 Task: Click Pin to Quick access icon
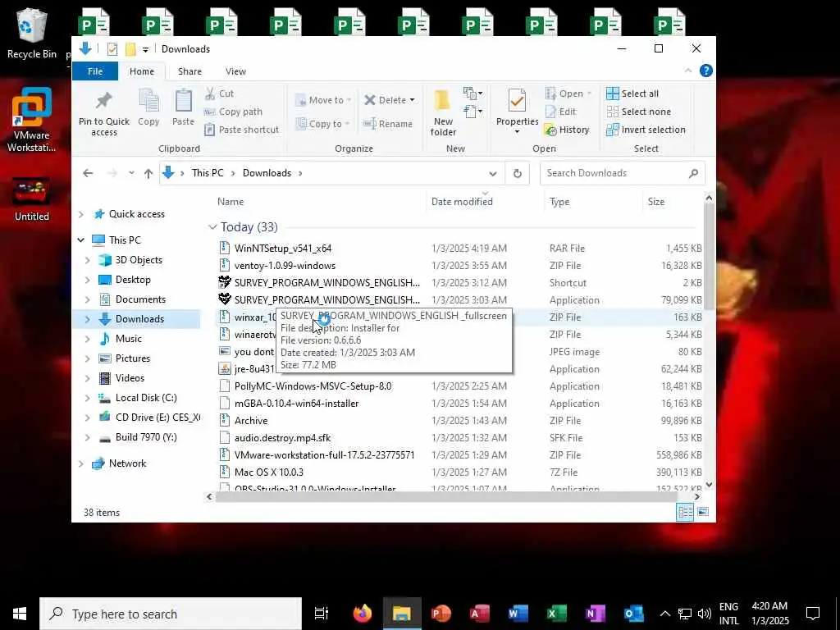coord(104,101)
